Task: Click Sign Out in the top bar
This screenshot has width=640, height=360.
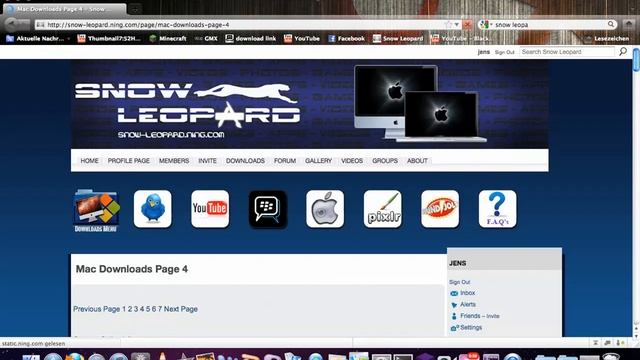Action: (504, 52)
